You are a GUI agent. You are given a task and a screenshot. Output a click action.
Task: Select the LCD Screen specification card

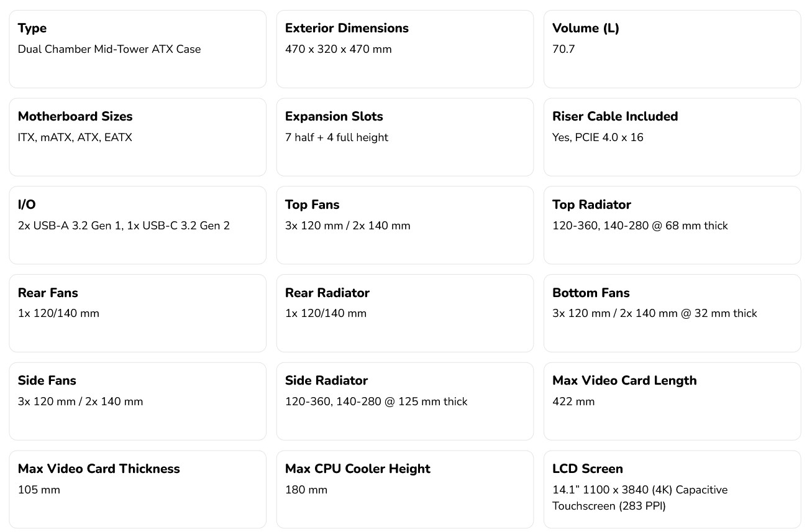[672, 490]
